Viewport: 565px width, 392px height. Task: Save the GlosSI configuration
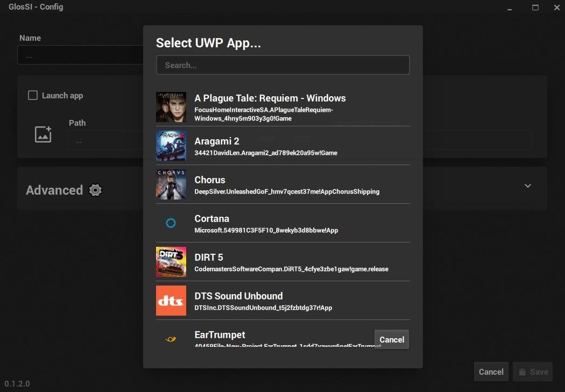point(533,372)
